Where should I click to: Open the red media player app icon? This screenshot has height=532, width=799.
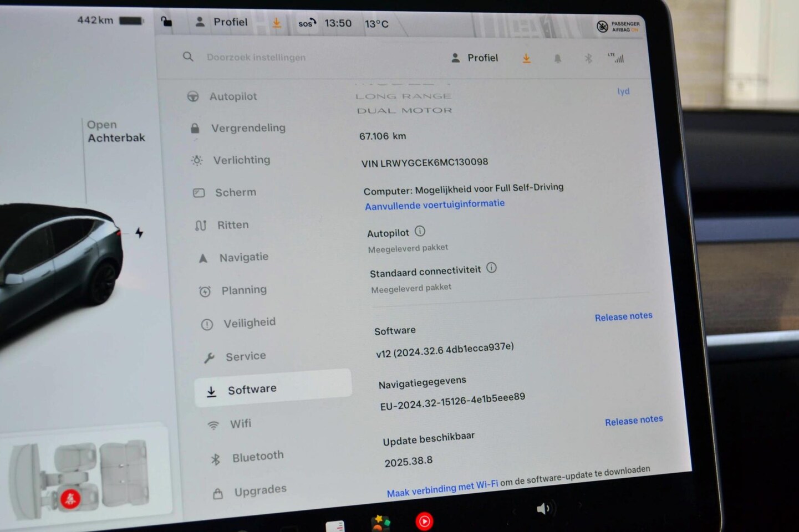pyautogui.click(x=424, y=521)
